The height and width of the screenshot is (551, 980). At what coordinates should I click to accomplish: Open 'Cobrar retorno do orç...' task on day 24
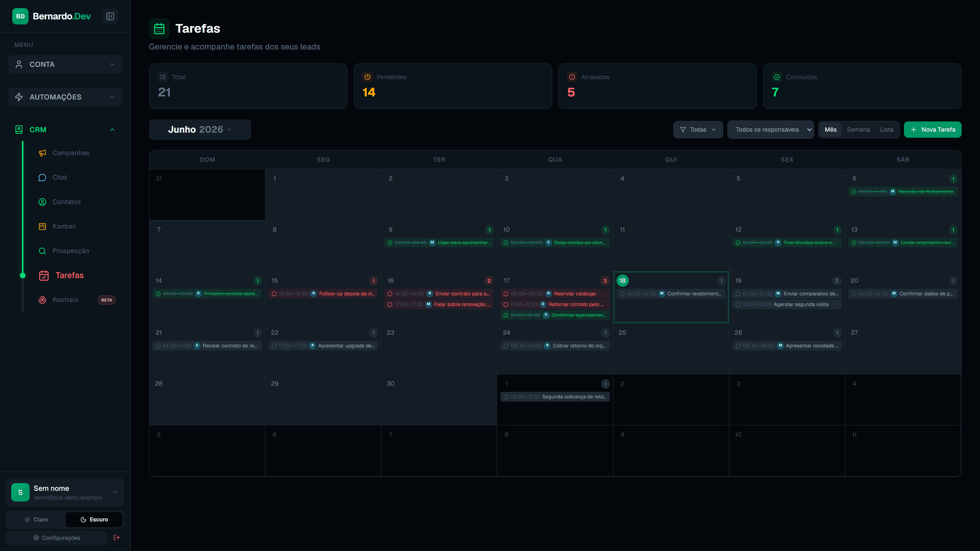(555, 346)
